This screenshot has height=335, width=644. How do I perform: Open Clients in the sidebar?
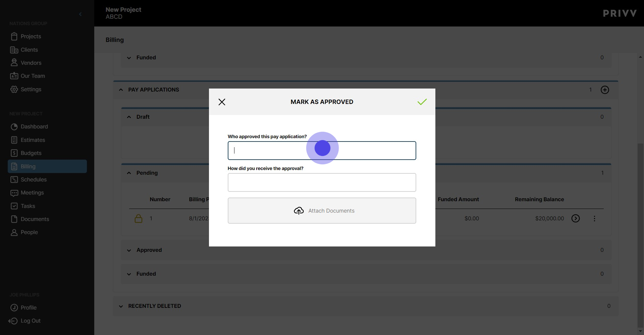point(29,50)
